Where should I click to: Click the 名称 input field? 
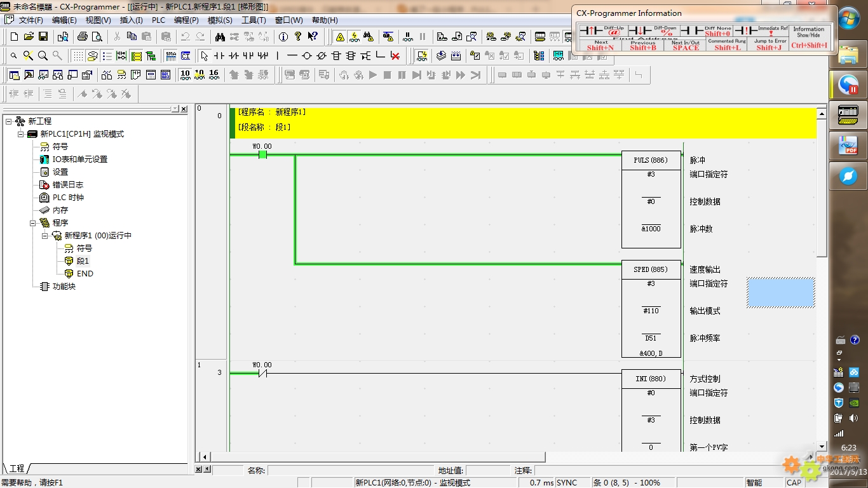[351, 470]
